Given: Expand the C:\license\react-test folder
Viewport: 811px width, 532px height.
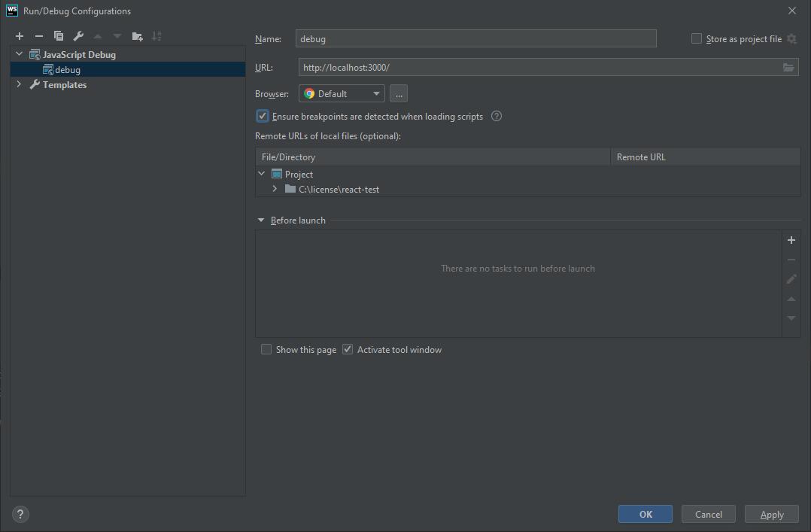Looking at the screenshot, I should click(275, 190).
